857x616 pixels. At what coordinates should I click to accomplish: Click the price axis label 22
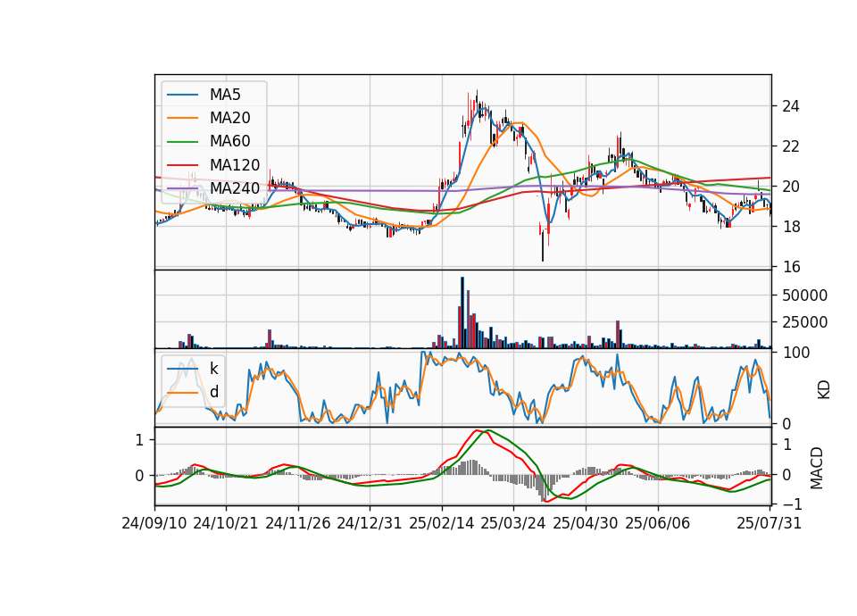(x=791, y=146)
